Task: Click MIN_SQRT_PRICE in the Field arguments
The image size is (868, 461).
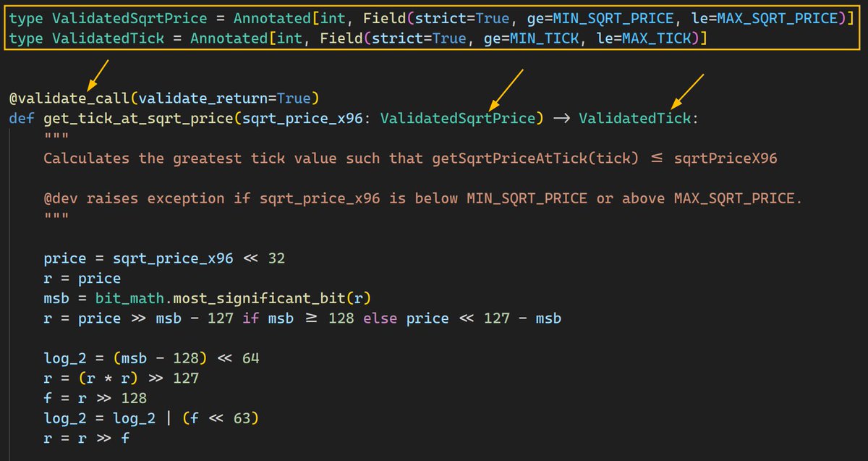Action: point(613,19)
